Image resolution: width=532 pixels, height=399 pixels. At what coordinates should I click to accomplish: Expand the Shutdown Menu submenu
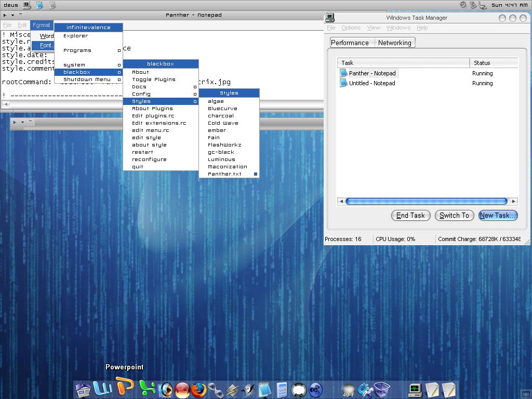coord(88,79)
